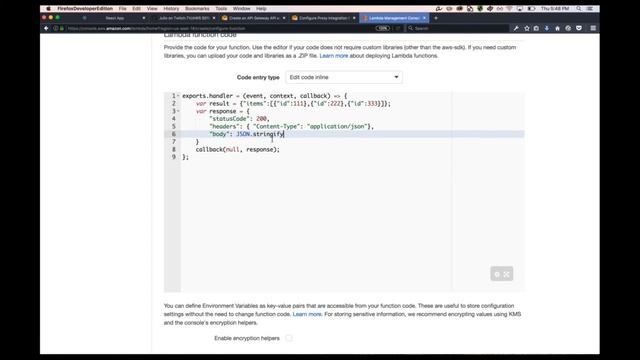This screenshot has height=360, width=640.
Task: Expand code editor to fullscreen icon
Action: 507,274
